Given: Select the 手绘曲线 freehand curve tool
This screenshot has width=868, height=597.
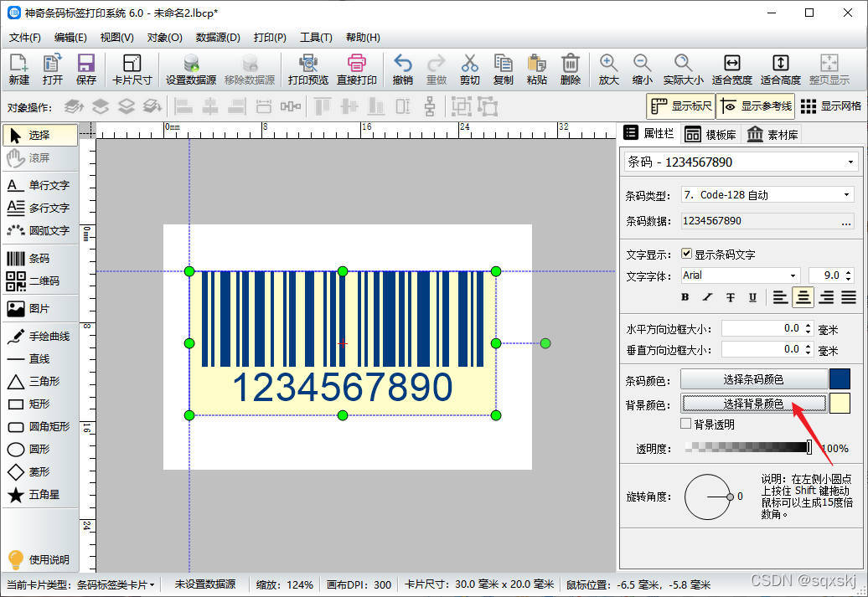Looking at the screenshot, I should click(40, 336).
